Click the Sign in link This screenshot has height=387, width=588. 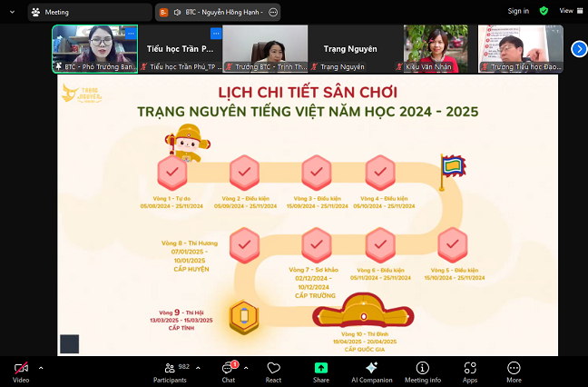pos(518,11)
